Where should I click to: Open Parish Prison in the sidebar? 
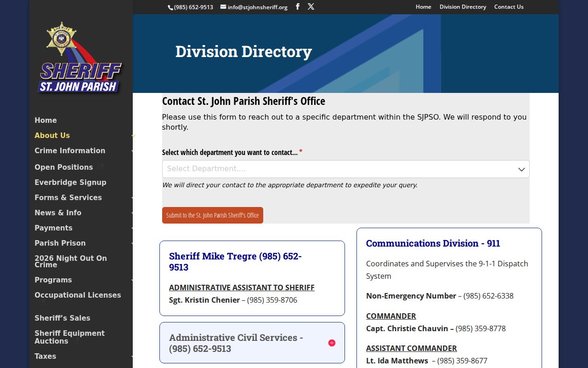pyautogui.click(x=60, y=243)
